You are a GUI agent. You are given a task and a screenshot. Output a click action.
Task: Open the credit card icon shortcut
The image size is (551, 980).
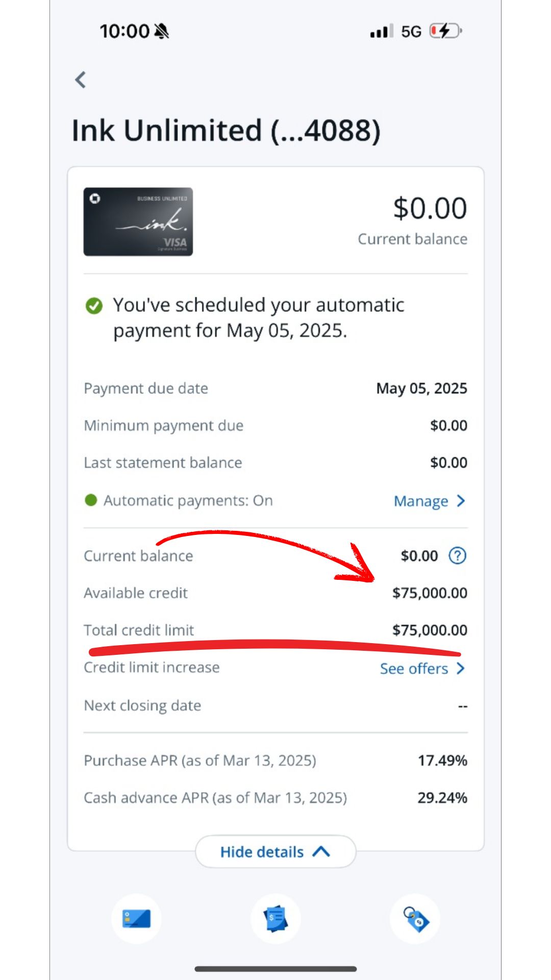coord(136,919)
